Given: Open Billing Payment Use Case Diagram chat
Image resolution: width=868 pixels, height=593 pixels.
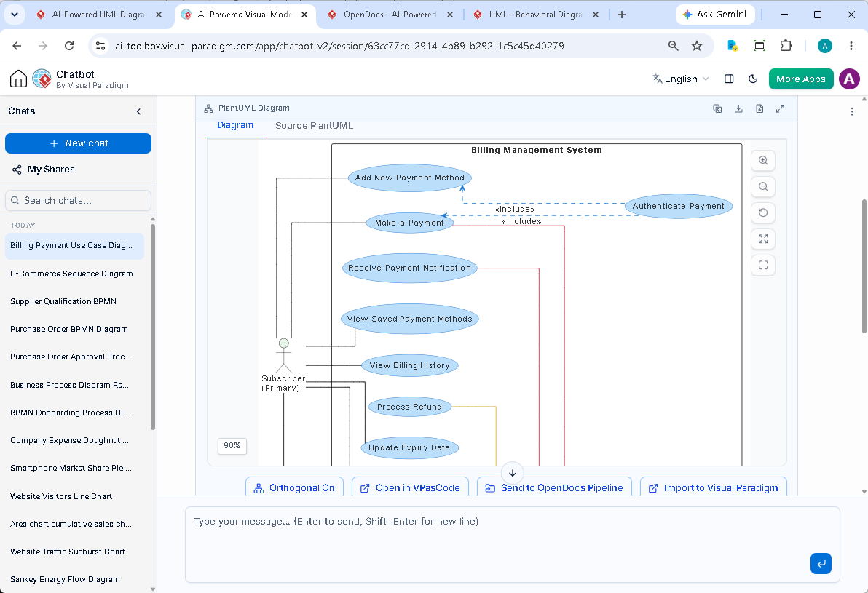Looking at the screenshot, I should (x=74, y=246).
